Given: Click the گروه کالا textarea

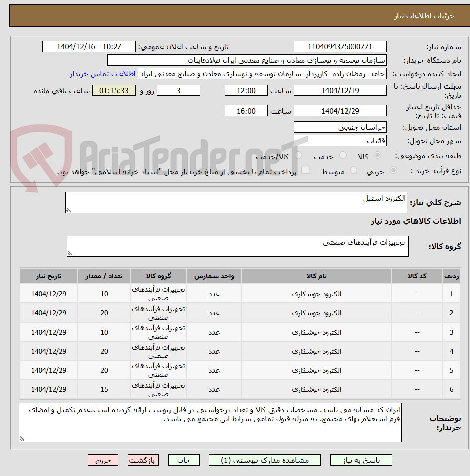Looking at the screenshot, I should (x=237, y=246).
